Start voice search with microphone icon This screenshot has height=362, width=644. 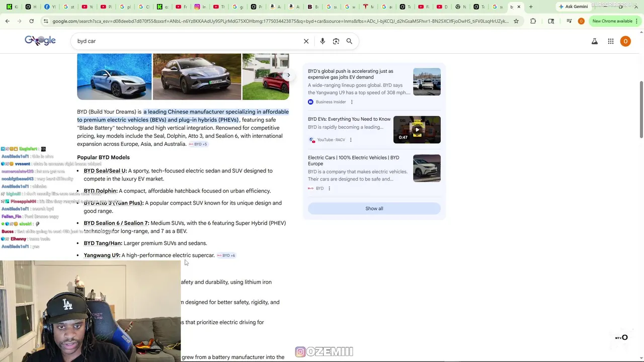[323, 41]
